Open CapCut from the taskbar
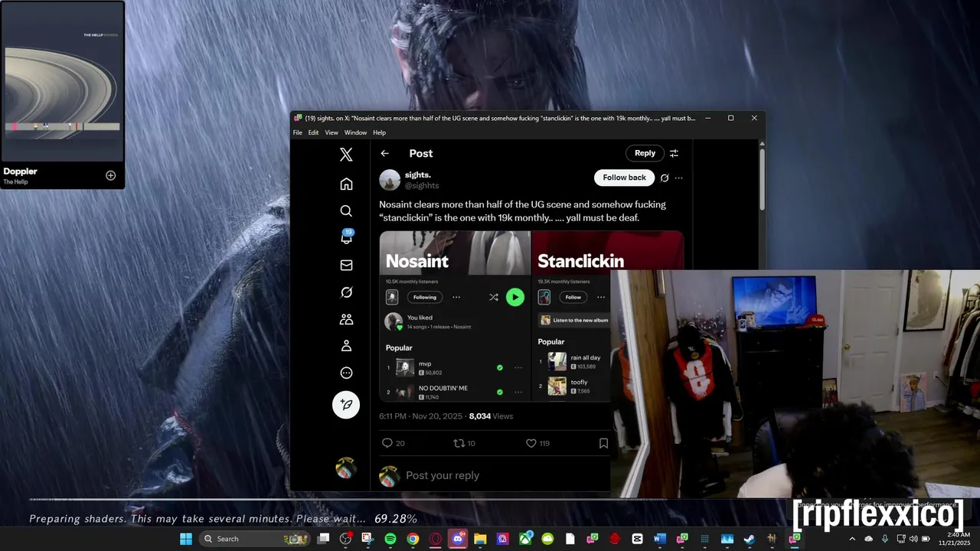Image resolution: width=980 pixels, height=551 pixels. click(638, 539)
